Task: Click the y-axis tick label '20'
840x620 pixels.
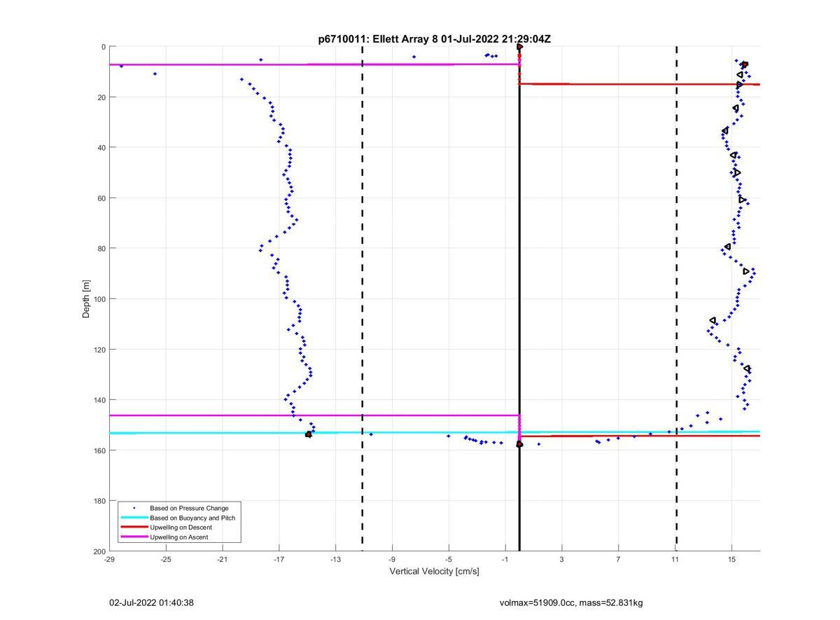Action: click(x=101, y=97)
